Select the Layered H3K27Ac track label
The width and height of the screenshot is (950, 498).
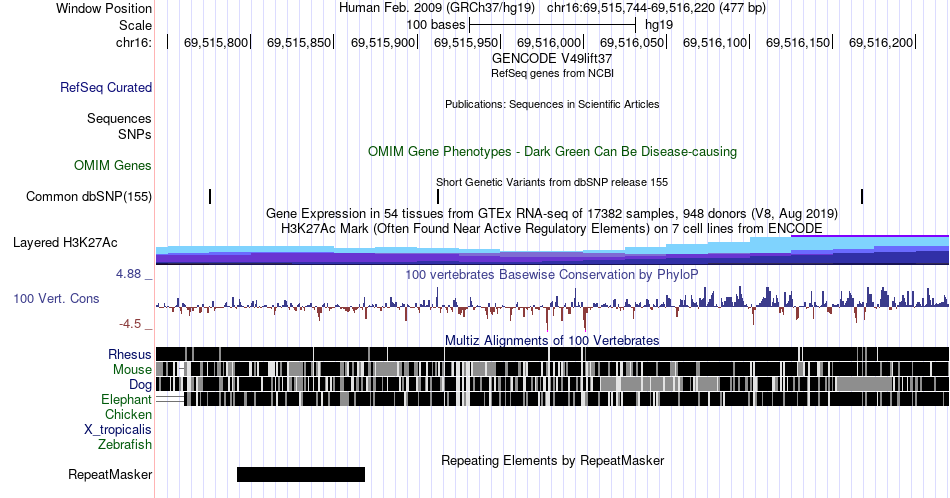pyautogui.click(x=65, y=242)
